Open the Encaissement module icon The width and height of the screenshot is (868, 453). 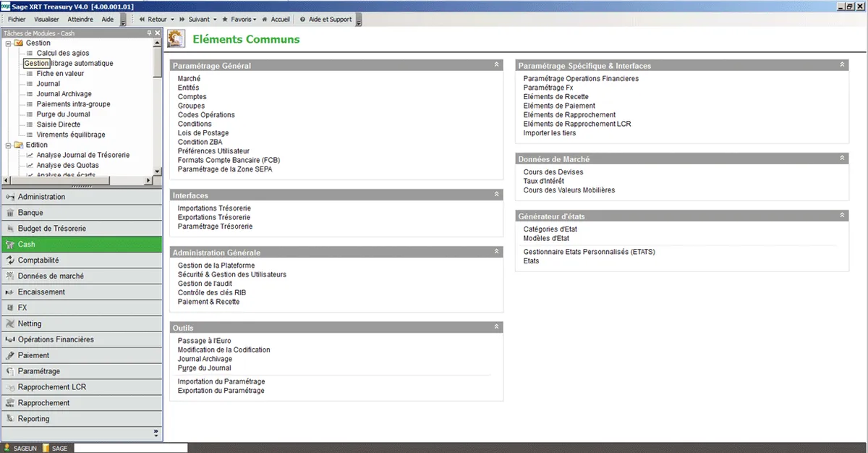pyautogui.click(x=10, y=292)
